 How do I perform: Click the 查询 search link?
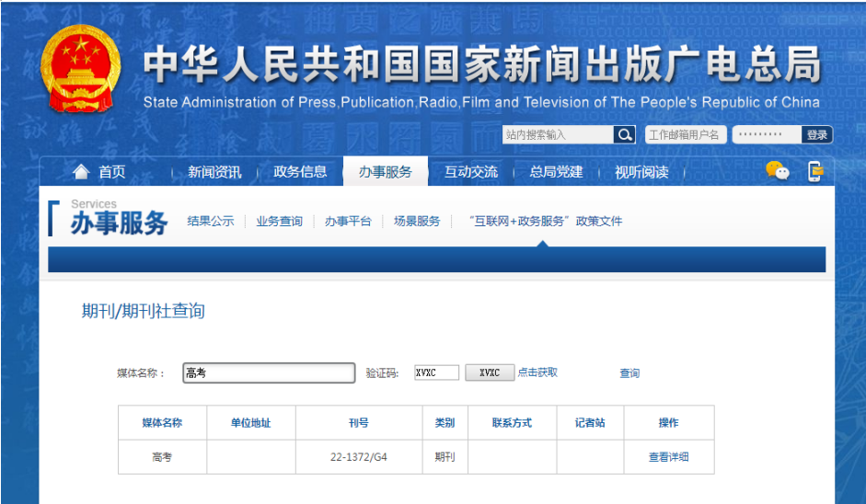point(629,373)
